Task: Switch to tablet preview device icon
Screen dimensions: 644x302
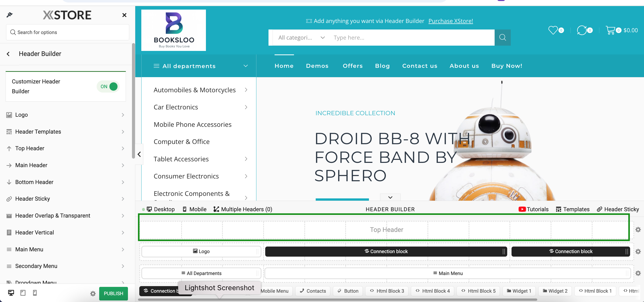Action: tap(23, 293)
